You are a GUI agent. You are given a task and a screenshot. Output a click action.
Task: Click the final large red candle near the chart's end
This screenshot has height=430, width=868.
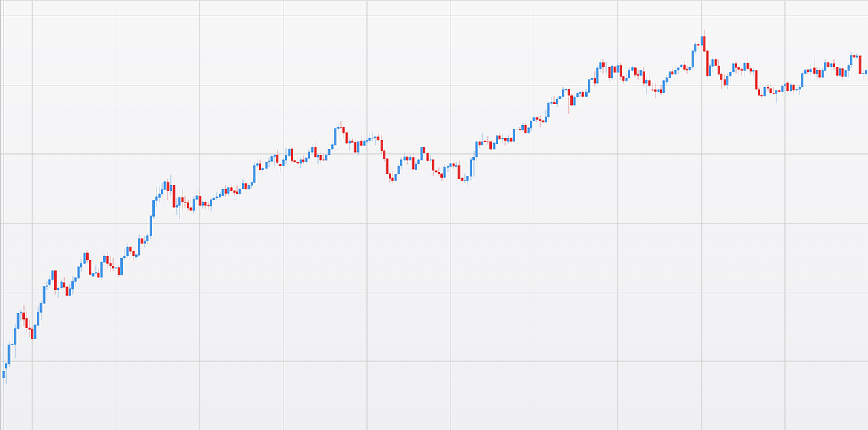[x=861, y=64]
